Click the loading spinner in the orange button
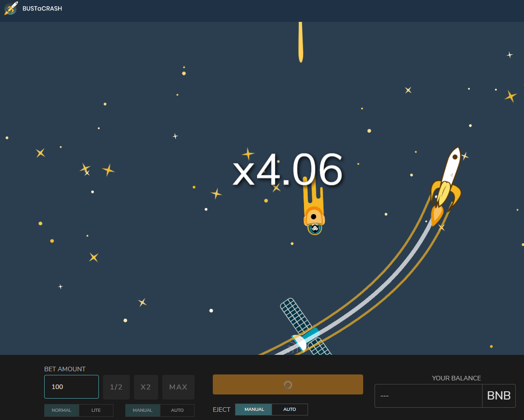 [288, 385]
